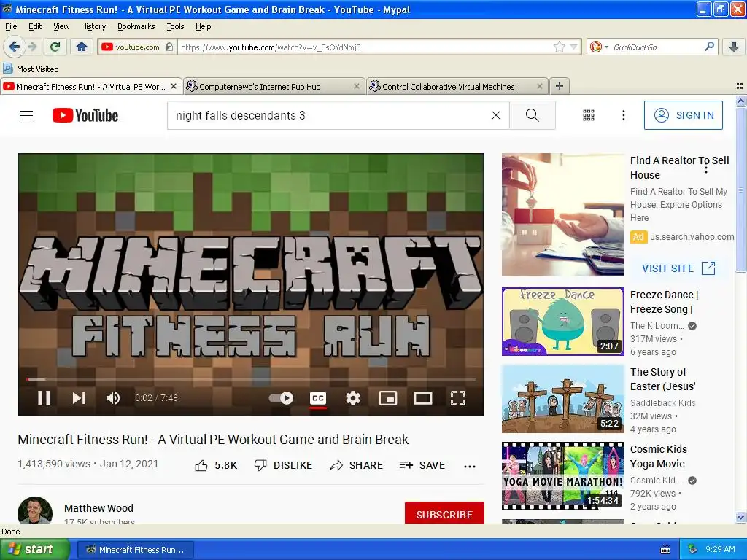Reload the page with the refresh icon
Screen dimensions: 747x560
coord(55,47)
